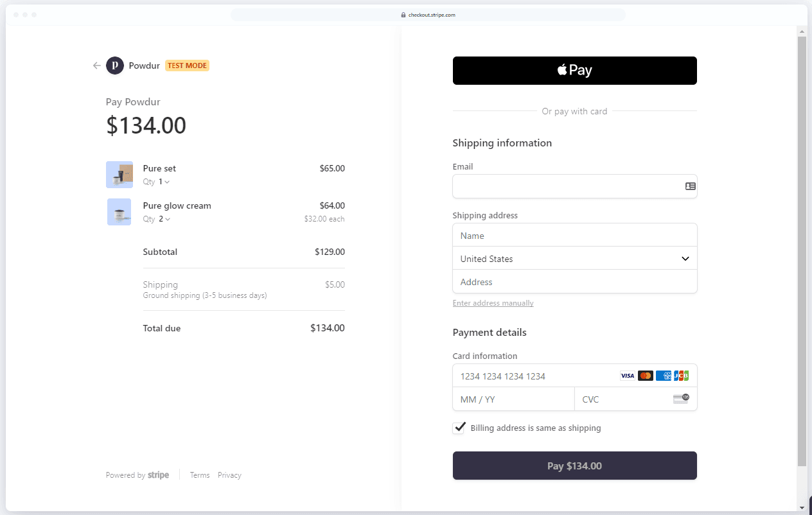The width and height of the screenshot is (812, 515).
Task: Click the Apple Pay button
Action: click(x=574, y=70)
